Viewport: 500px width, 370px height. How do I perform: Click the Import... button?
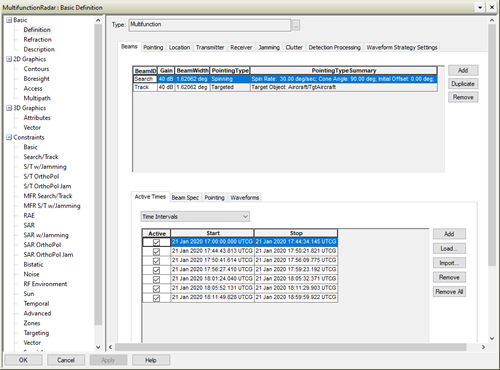[449, 263]
